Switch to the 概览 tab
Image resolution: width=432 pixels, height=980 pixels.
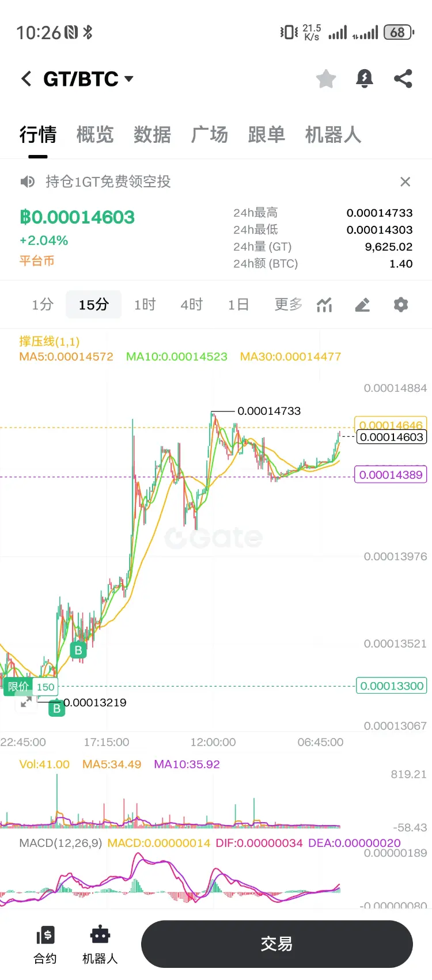pos(95,135)
